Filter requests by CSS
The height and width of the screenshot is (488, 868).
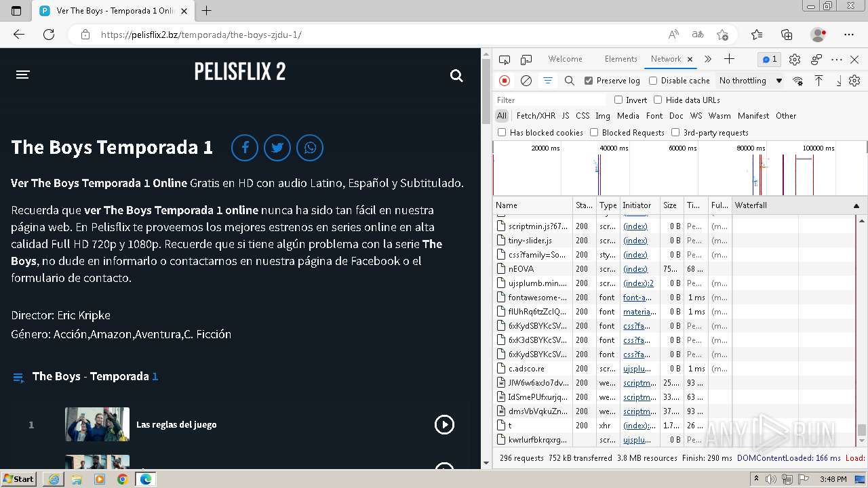[583, 116]
